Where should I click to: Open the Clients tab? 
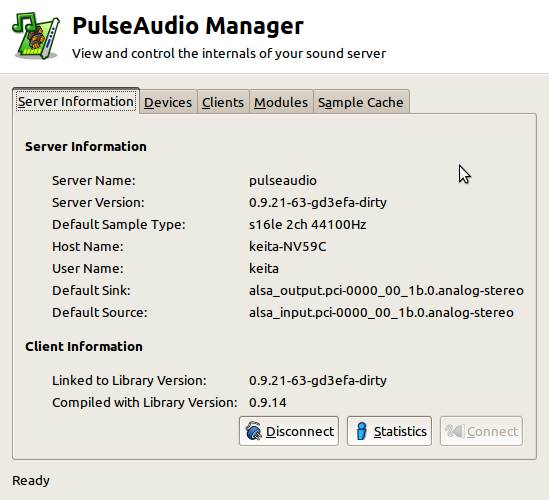pos(223,102)
